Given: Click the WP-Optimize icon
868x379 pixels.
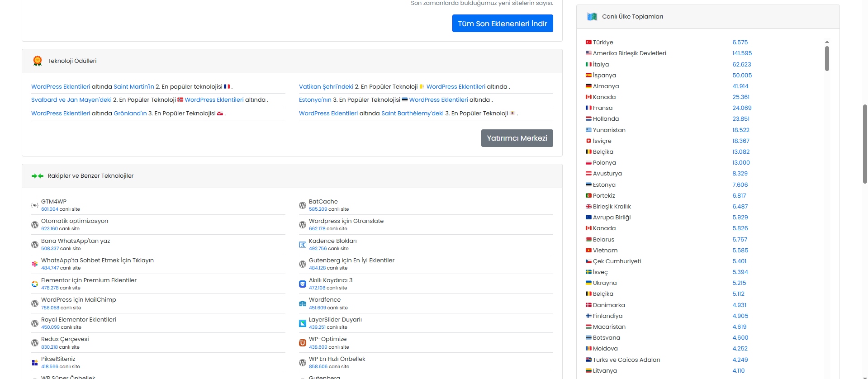Looking at the screenshot, I should point(303,343).
